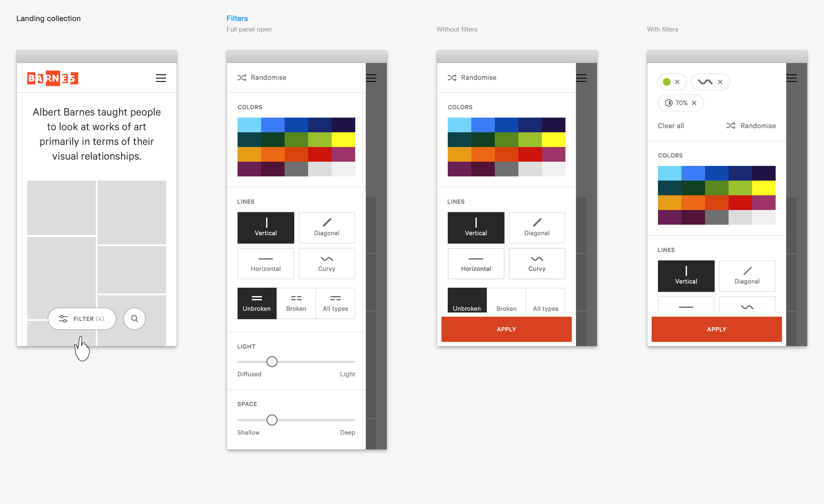Click the Barnes logo
Image resolution: width=824 pixels, height=504 pixels.
click(x=53, y=78)
